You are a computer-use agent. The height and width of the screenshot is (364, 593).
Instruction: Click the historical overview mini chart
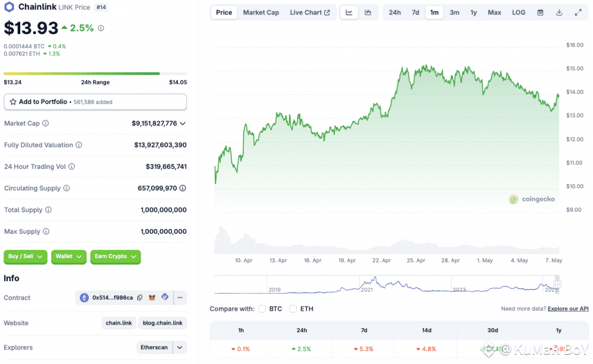click(386, 284)
